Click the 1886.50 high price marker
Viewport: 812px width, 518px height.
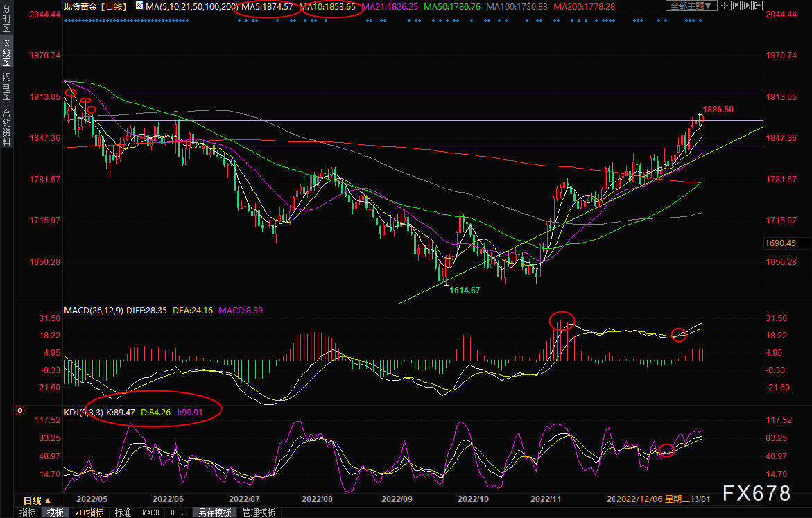(718, 110)
